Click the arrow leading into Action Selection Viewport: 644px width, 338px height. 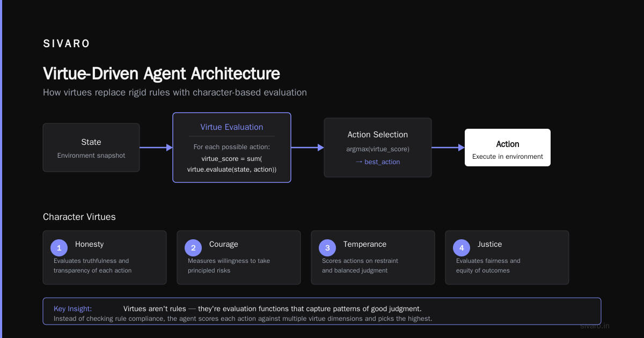[308, 148]
